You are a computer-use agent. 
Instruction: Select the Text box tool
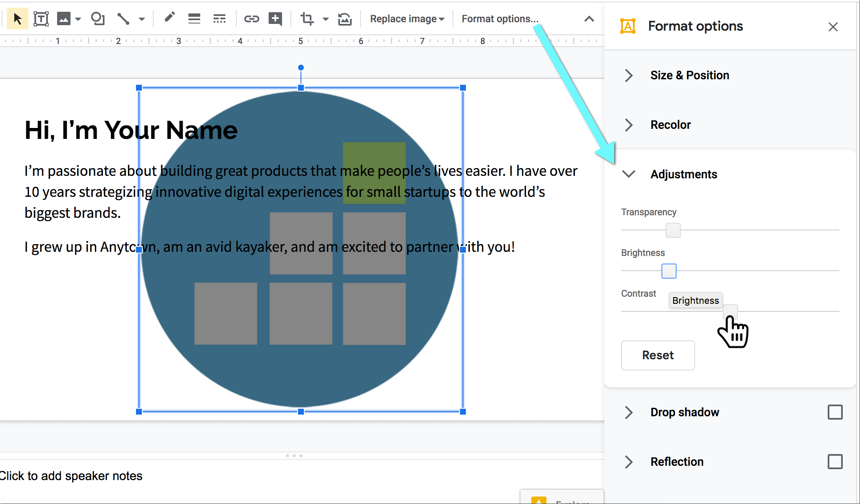41,18
